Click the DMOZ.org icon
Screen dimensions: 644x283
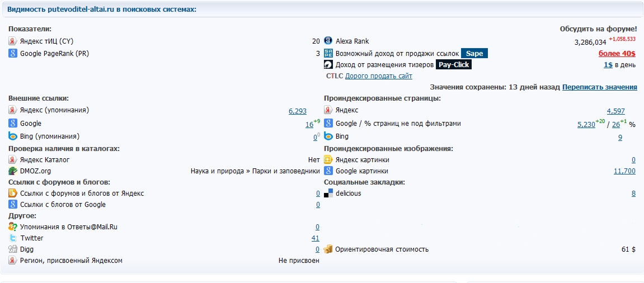13,171
